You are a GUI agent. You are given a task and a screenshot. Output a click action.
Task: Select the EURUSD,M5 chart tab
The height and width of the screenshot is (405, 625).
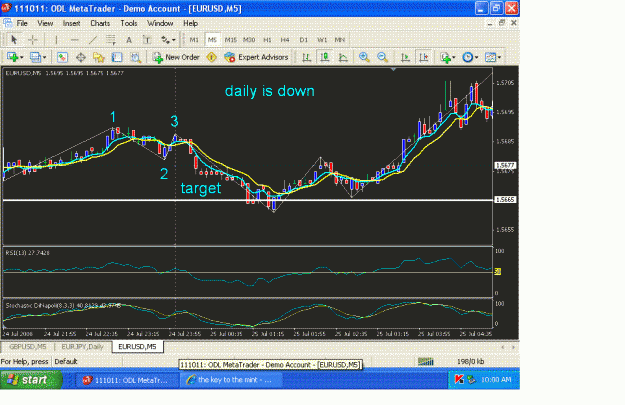137,347
